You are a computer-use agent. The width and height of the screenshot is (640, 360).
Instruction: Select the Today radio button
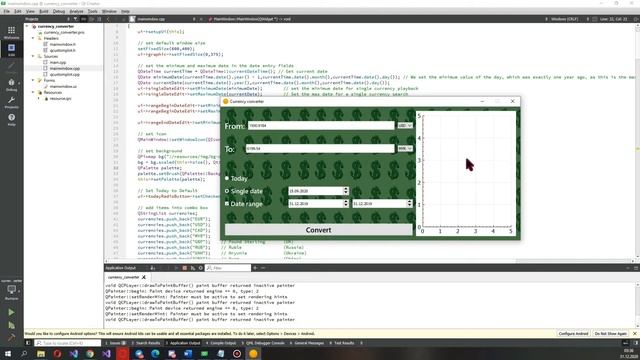pos(227,178)
